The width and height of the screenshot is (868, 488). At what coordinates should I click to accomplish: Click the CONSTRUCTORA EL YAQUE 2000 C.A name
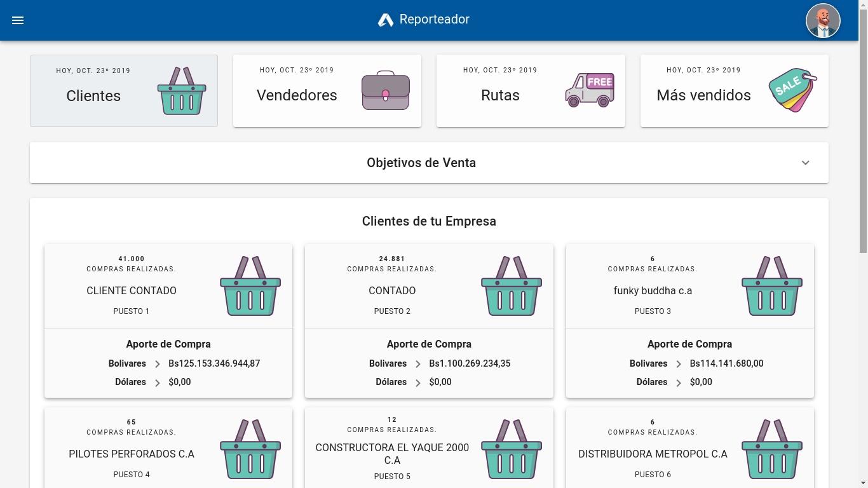point(392,454)
